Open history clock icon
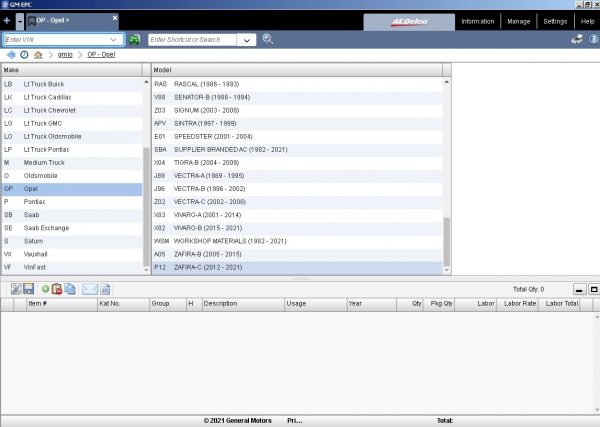This screenshot has width=600, height=427. [24, 55]
